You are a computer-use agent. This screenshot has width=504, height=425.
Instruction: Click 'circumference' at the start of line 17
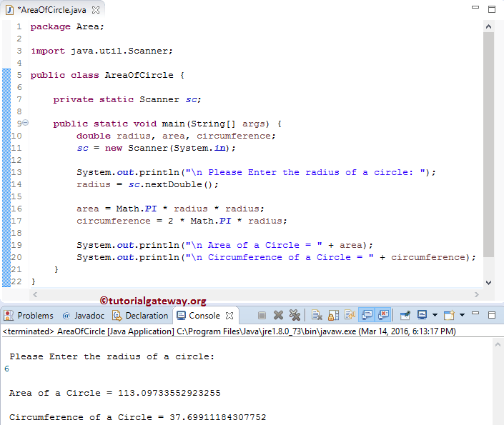pos(114,221)
